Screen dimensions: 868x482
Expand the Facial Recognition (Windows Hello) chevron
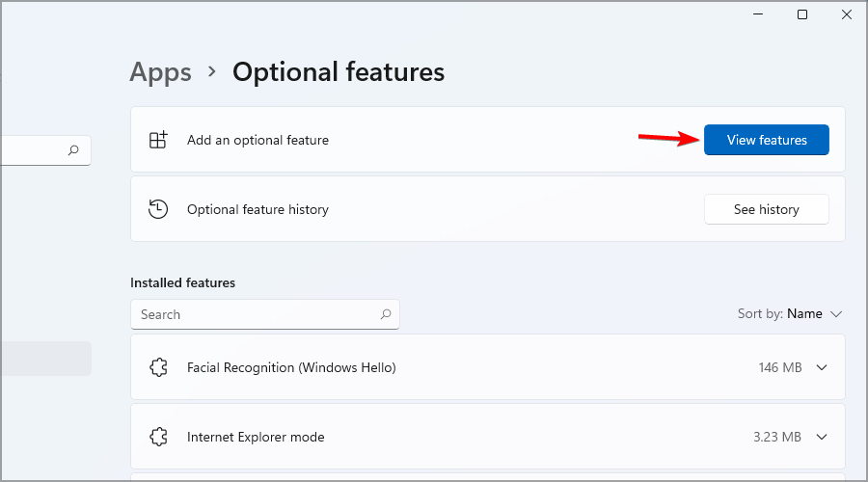pyautogui.click(x=822, y=367)
